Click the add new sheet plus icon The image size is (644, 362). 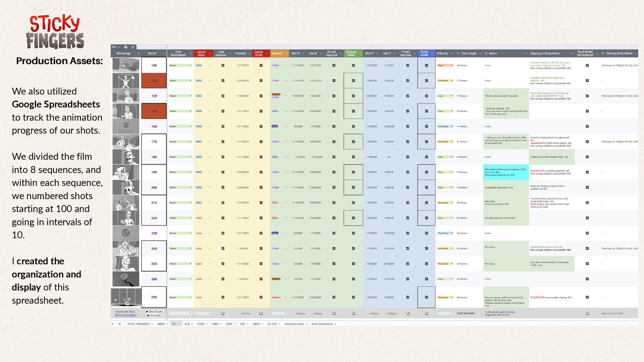coord(113,324)
